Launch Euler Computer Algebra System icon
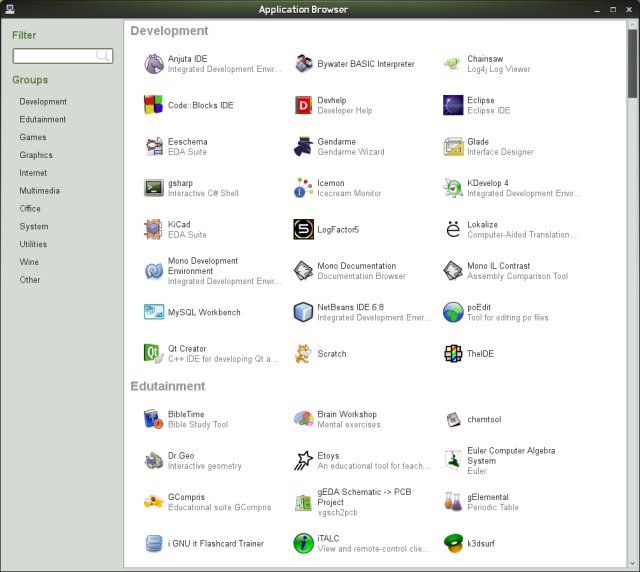The image size is (640, 572). [x=453, y=461]
